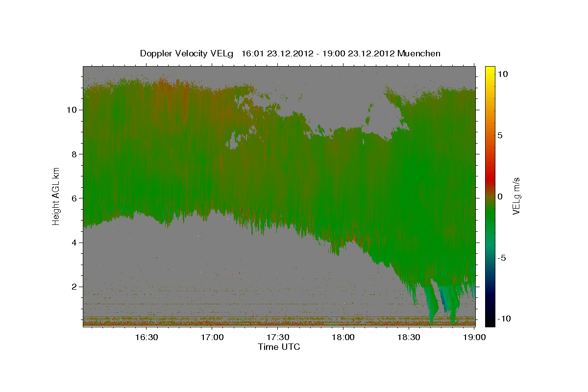Click the 'Time UTC' axis label

[279, 347]
